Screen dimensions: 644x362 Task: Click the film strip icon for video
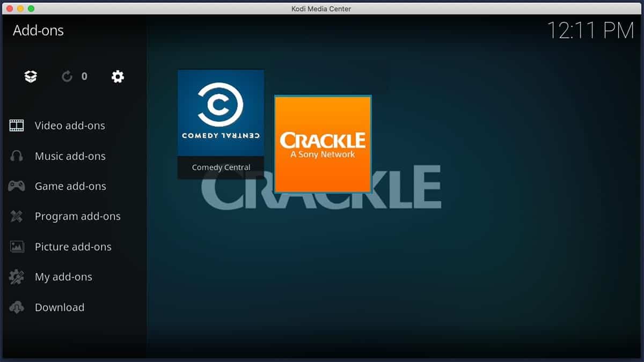pyautogui.click(x=17, y=126)
